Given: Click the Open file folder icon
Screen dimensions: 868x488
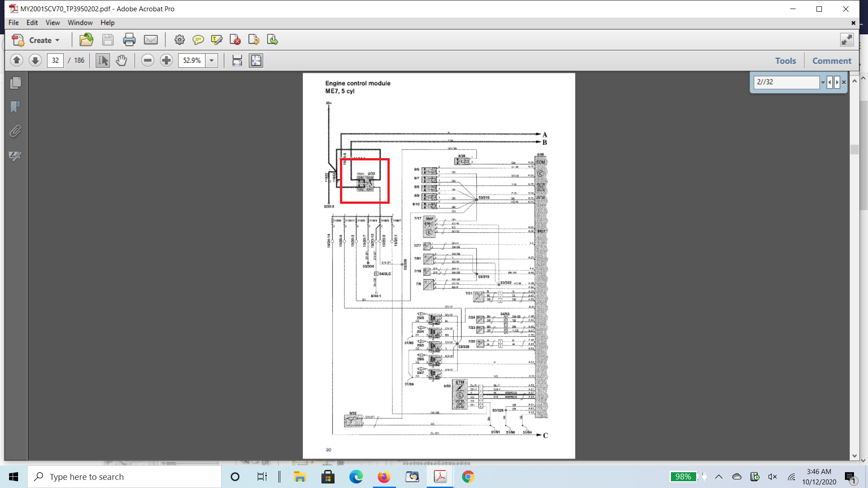Looking at the screenshot, I should (86, 40).
